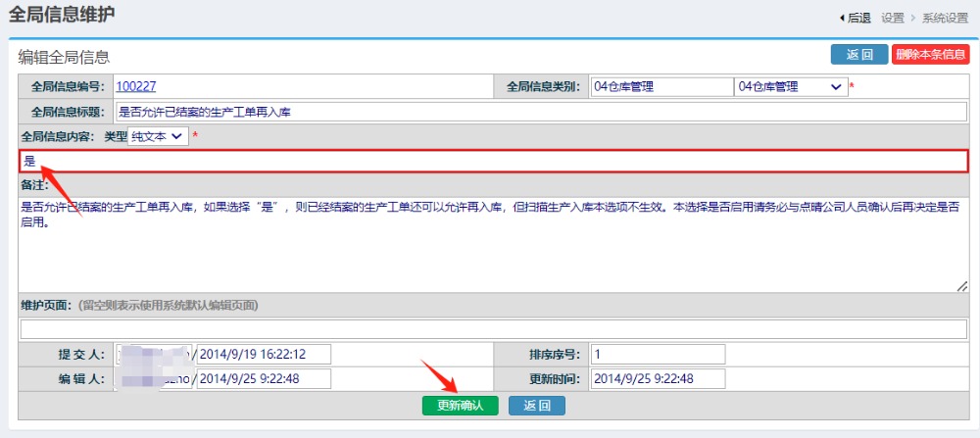Expand the 04仓库管理 category dropdown
980x438 pixels.
[x=791, y=86]
